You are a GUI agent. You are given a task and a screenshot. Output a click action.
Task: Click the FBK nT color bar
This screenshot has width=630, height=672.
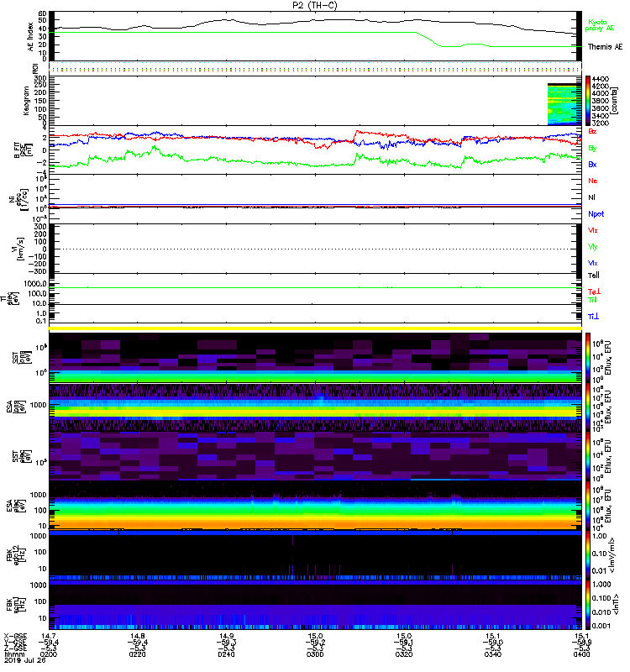[x=588, y=605]
